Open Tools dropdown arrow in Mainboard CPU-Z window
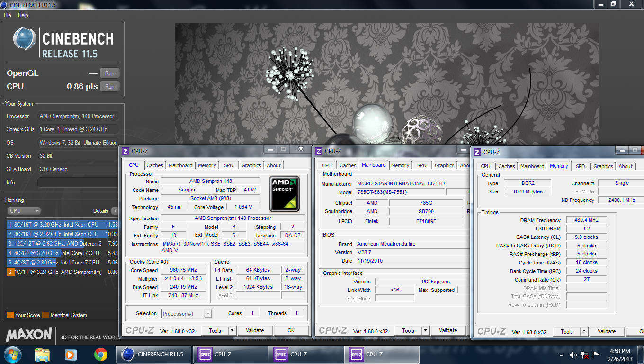The height and width of the screenshot is (364, 644). (x=425, y=331)
